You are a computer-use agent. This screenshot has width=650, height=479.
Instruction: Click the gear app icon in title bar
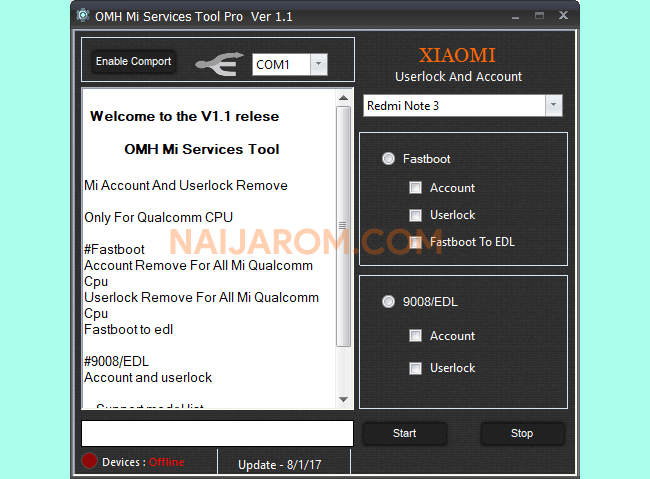click(x=82, y=16)
